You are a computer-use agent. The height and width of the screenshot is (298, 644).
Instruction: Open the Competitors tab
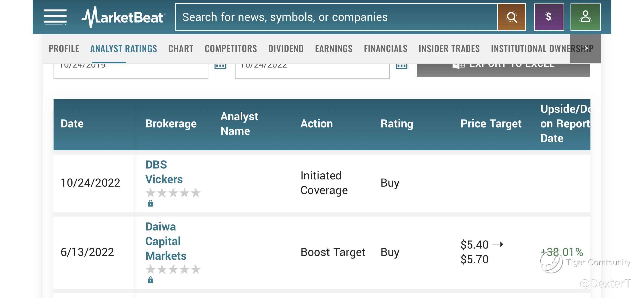point(230,49)
